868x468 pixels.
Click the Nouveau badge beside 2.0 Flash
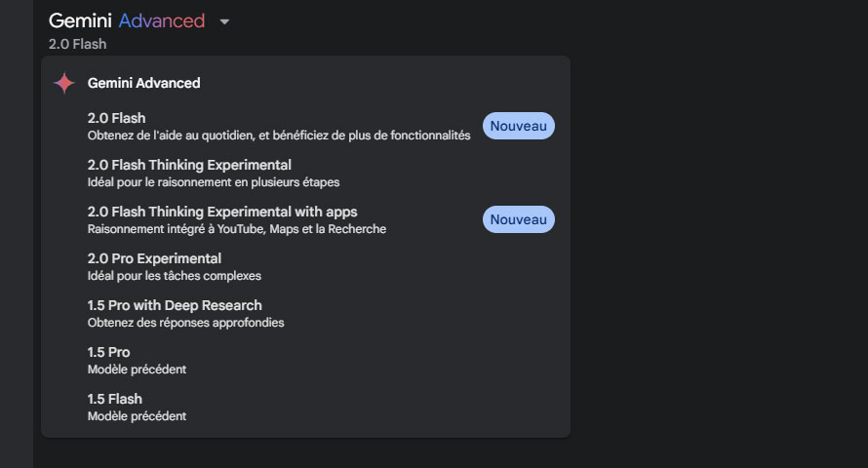coord(519,126)
